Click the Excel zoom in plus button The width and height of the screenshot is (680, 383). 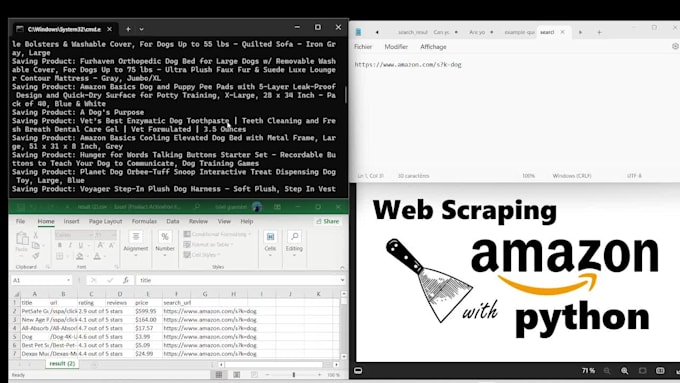click(x=320, y=375)
